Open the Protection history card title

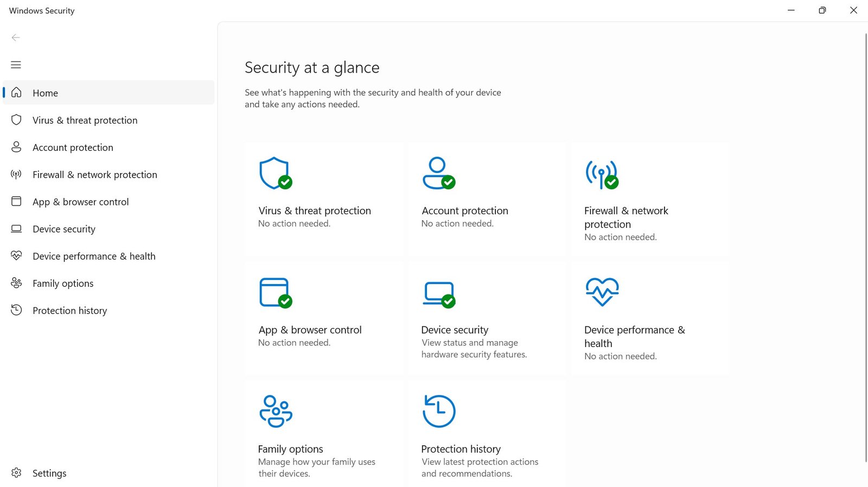coord(461,449)
